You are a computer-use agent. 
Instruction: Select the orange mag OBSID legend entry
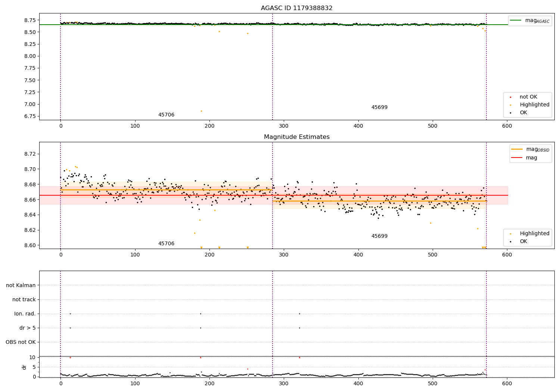coord(530,149)
